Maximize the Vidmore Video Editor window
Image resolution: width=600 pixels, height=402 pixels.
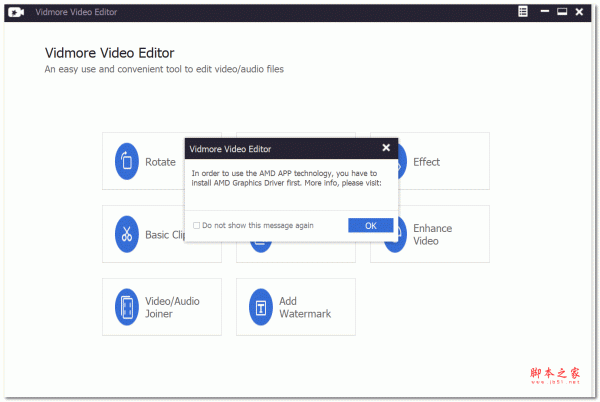[x=562, y=11]
